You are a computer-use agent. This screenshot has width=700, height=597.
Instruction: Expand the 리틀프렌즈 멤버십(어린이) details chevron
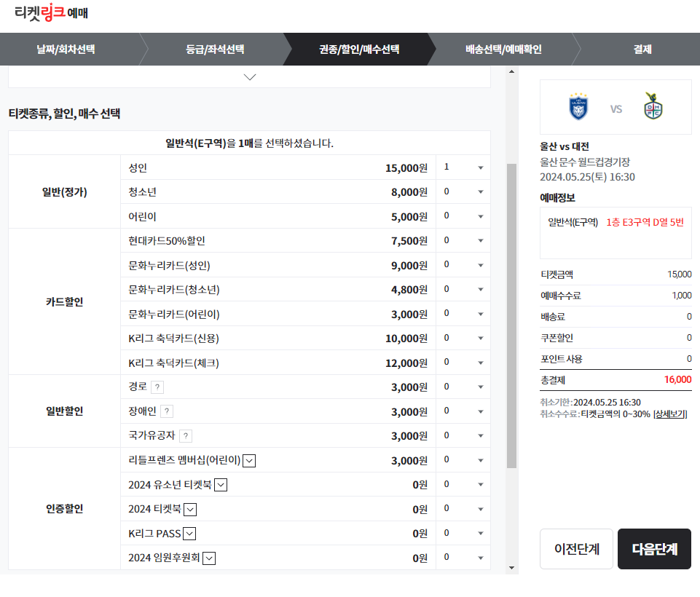(249, 460)
